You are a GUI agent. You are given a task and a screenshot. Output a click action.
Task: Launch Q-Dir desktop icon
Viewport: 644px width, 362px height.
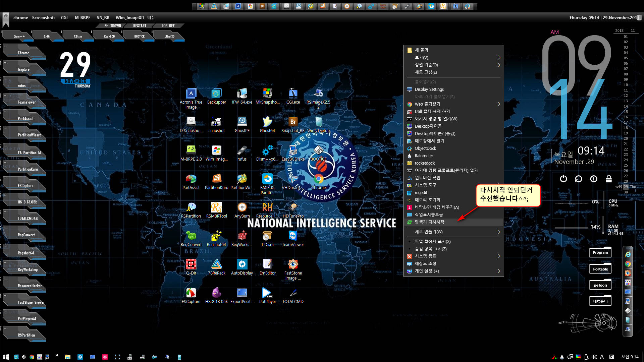point(191,267)
